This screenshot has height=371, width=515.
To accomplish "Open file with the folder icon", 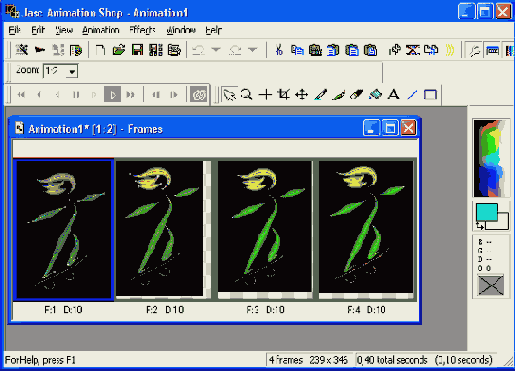I will click(119, 50).
